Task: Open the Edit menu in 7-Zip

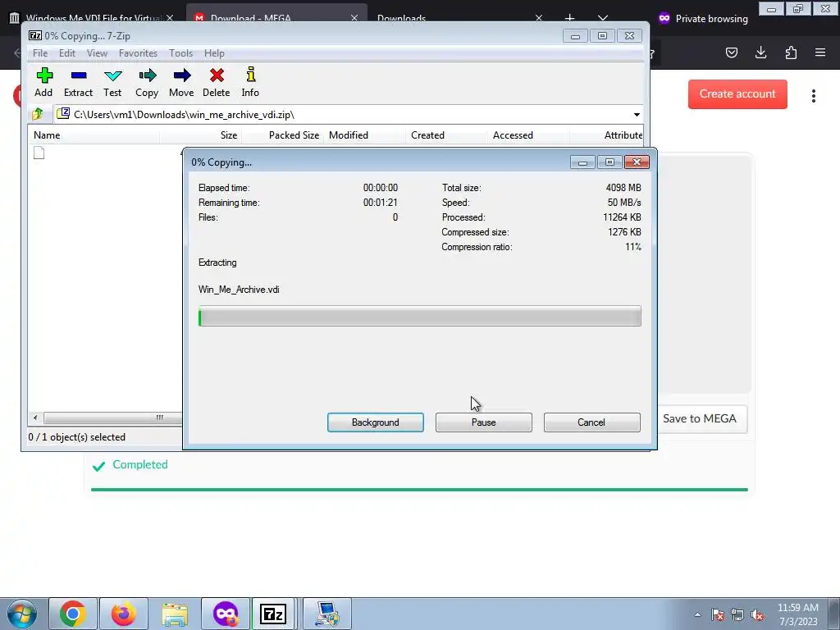Action: [67, 53]
